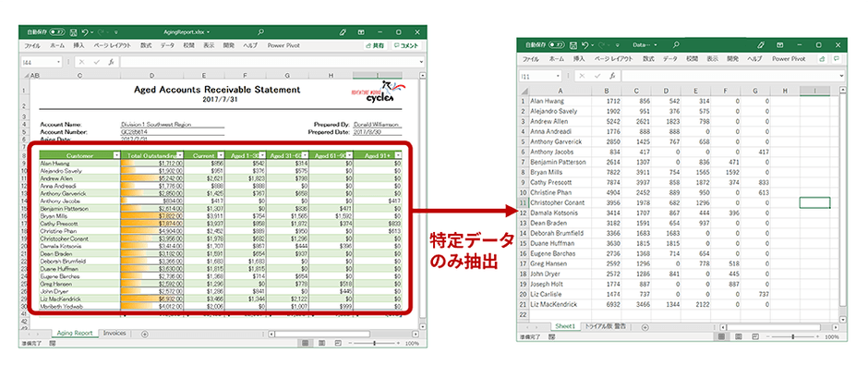
Task: Toggle AutoSave switch in AgingReport window
Action: point(57,32)
